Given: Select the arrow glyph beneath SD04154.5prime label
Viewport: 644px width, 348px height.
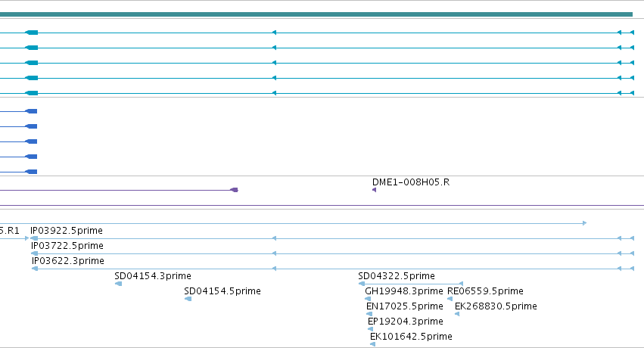Looking at the screenshot, I should pyautogui.click(x=188, y=299).
